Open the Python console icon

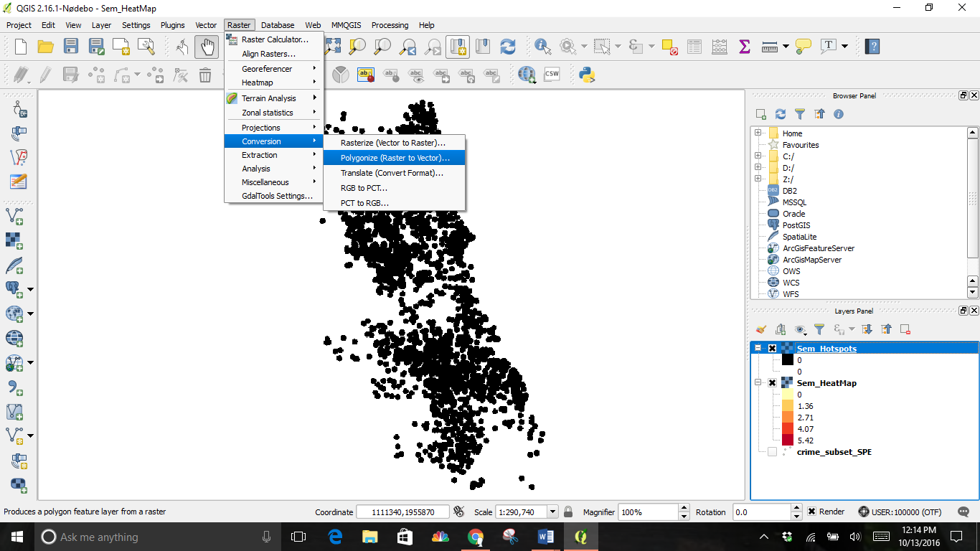[588, 75]
